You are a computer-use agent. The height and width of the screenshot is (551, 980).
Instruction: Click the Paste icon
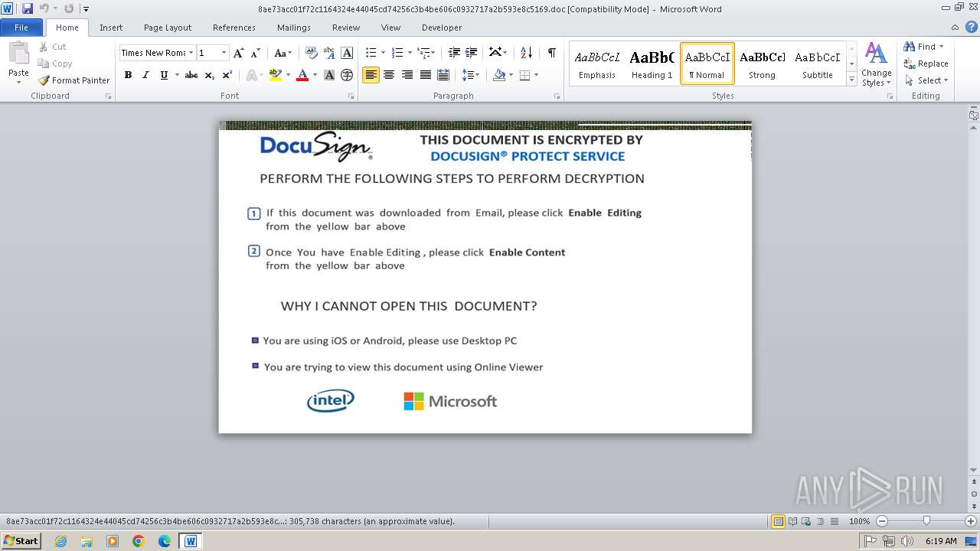coord(18,55)
